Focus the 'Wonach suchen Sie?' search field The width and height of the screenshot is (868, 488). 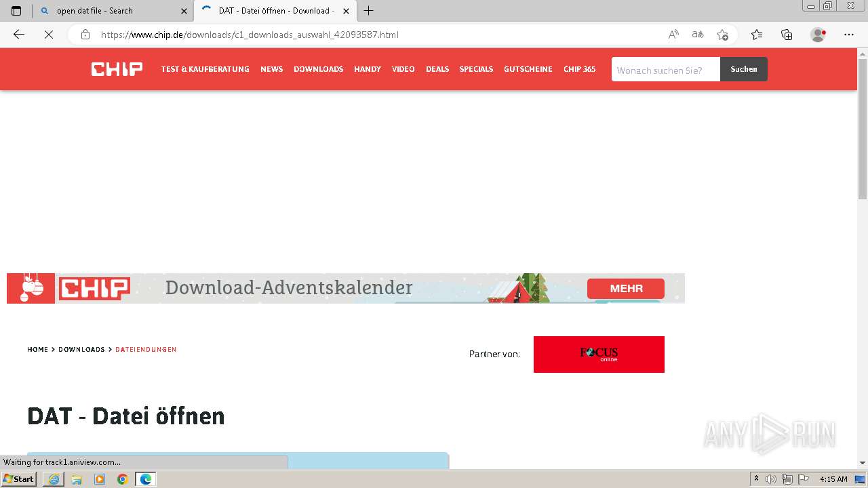[666, 69]
